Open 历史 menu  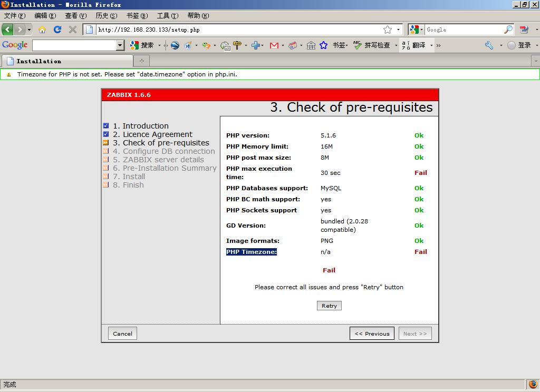click(x=107, y=15)
